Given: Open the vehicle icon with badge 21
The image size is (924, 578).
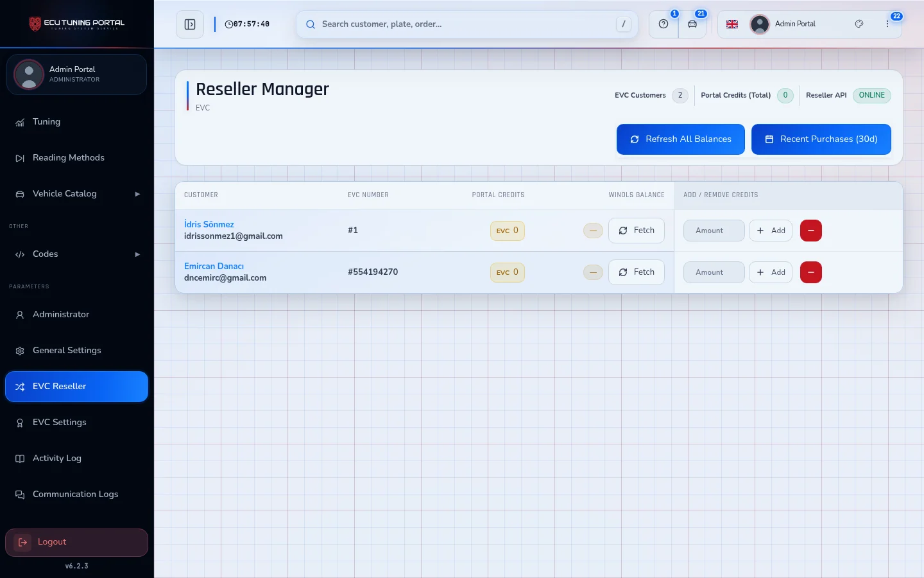Looking at the screenshot, I should click(692, 24).
